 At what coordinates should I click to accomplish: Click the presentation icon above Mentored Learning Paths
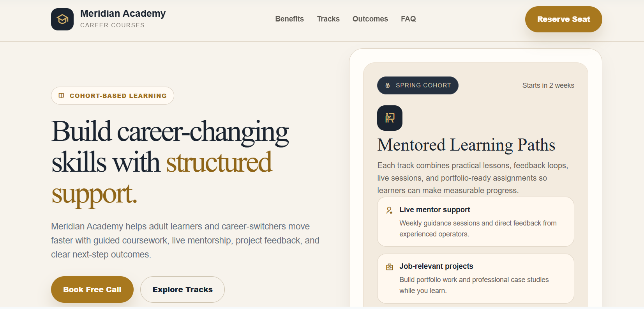[x=390, y=118]
